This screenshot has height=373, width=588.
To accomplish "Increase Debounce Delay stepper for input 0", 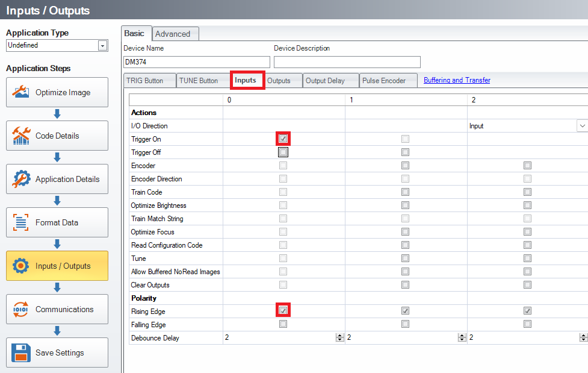I will click(340, 336).
